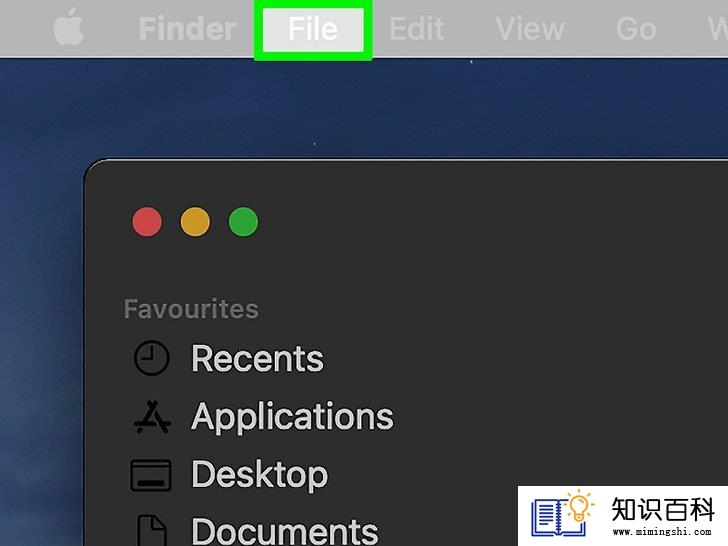The width and height of the screenshot is (728, 546).
Task: Click the book and lightbulb logo
Action: tap(562, 513)
